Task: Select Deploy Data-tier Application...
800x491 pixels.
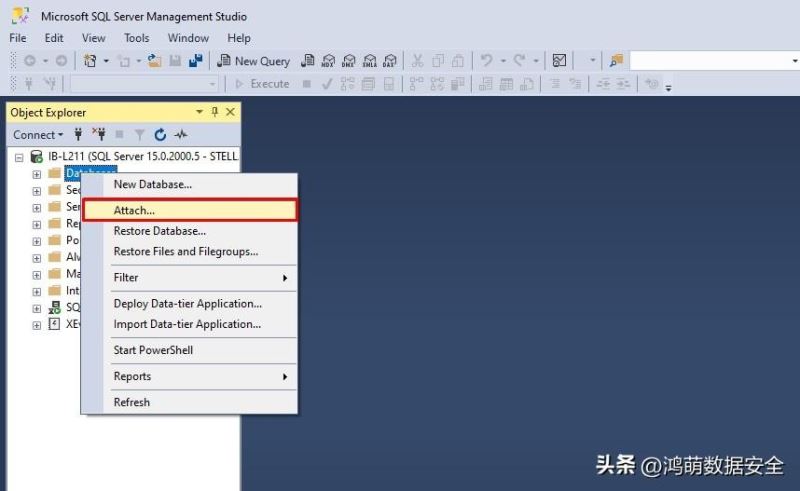Action: [x=190, y=304]
